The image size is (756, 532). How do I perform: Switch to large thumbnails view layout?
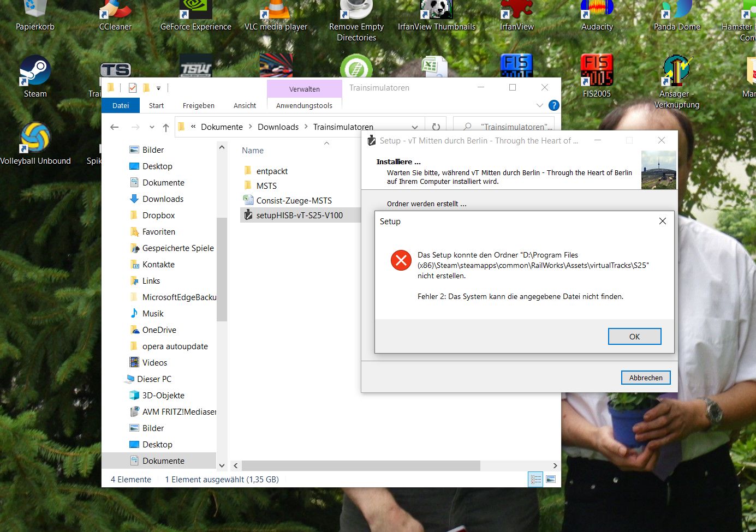551,479
